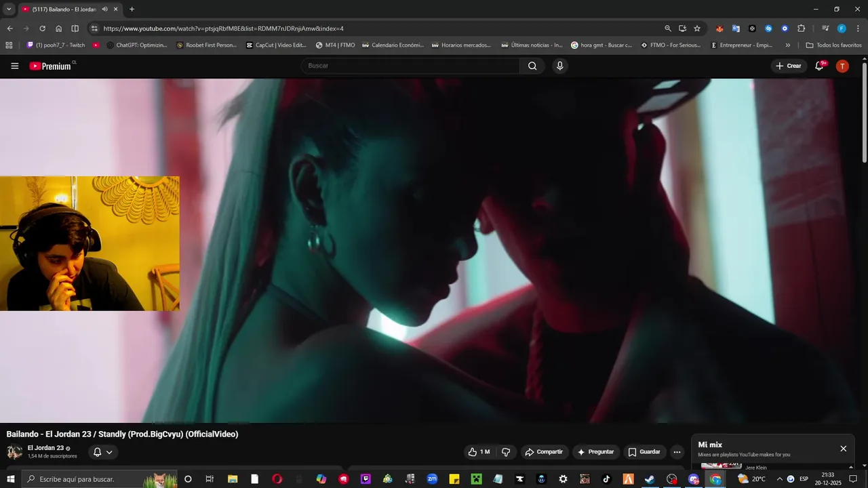Open the Twitch taskbar icon
The width and height of the screenshot is (868, 488).
point(366,479)
